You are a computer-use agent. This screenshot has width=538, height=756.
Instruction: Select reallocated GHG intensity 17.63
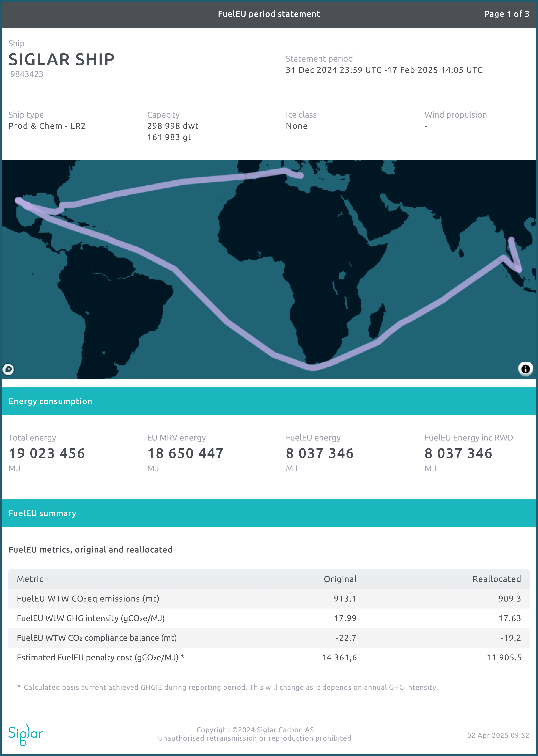(x=509, y=618)
